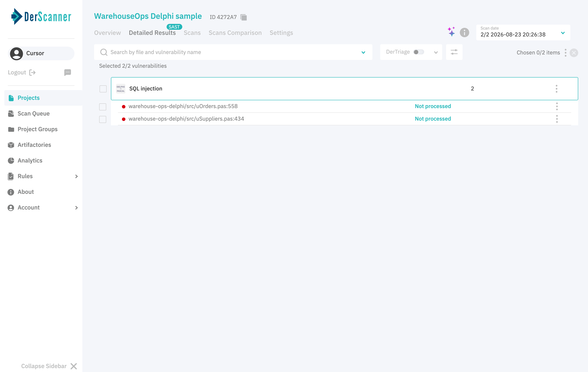This screenshot has height=372, width=588.
Task: Click the Cursor user avatar icon
Action: (x=16, y=53)
